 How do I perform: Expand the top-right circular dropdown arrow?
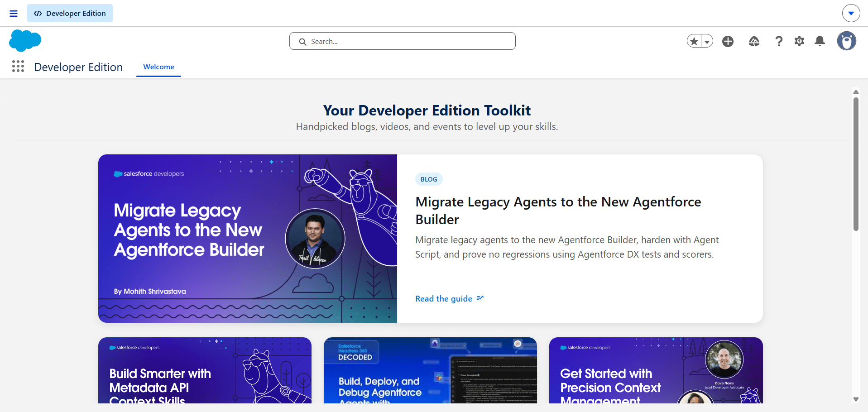coord(851,13)
